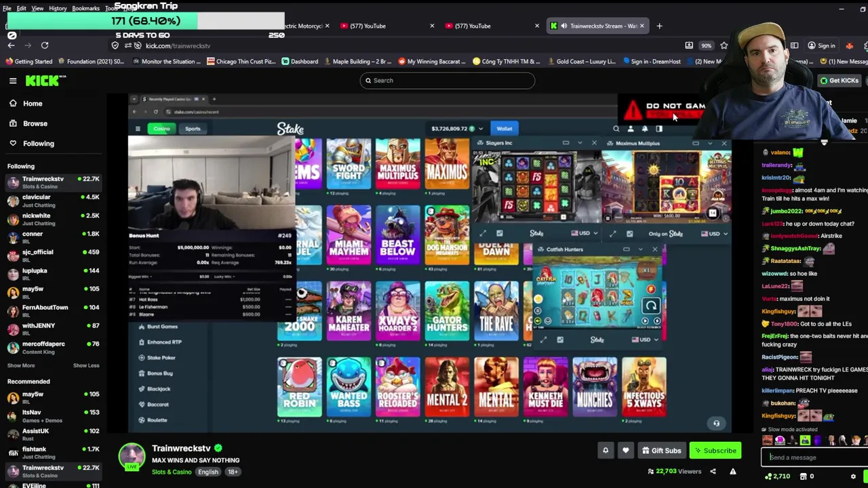The image size is (868, 488).
Task: Open fishtank channel under Recommended
Action: [x=53, y=453]
